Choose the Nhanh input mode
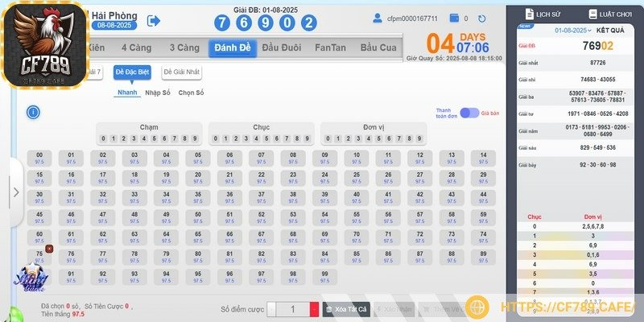644x322 pixels. pos(127,93)
